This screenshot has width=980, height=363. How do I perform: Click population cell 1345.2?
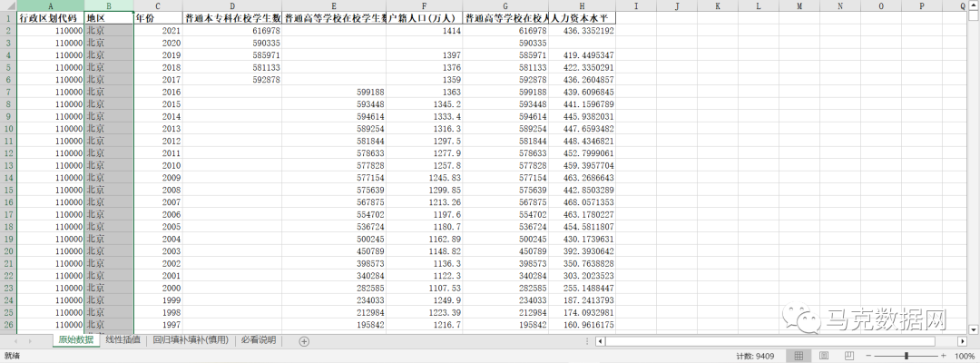pyautogui.click(x=425, y=104)
